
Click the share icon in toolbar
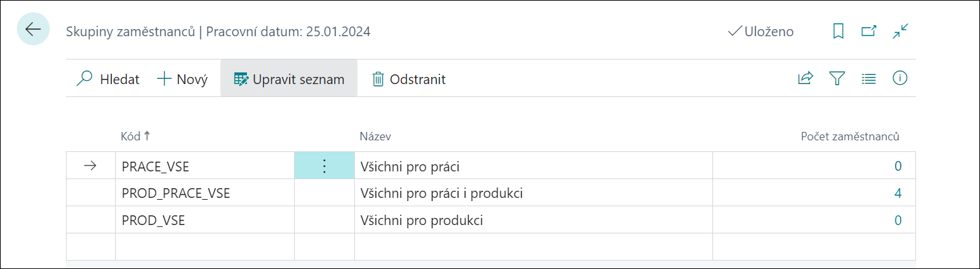point(805,79)
